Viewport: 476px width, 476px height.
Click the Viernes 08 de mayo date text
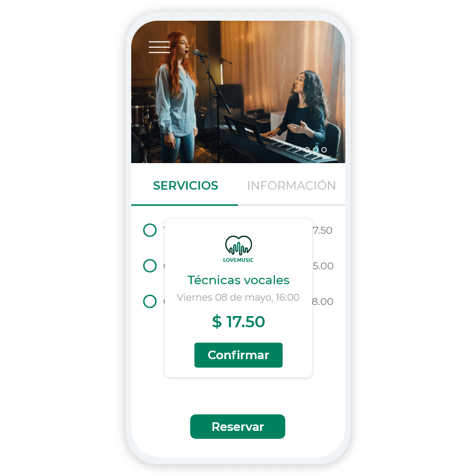click(239, 297)
